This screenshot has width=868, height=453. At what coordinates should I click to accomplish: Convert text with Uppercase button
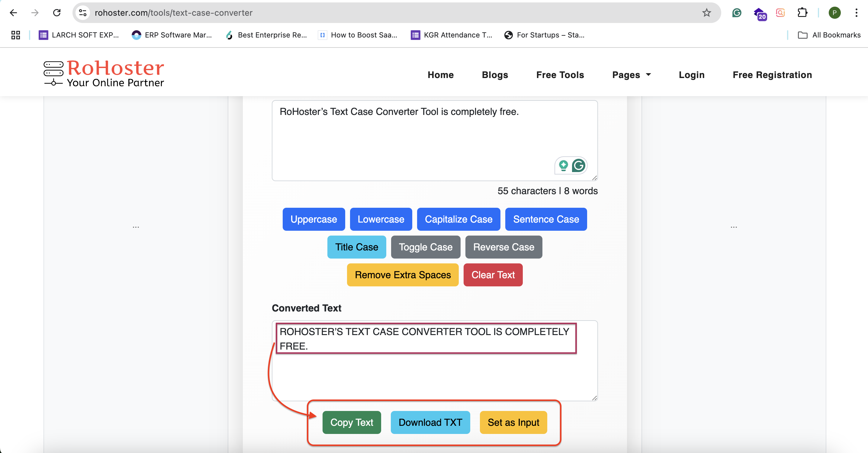[313, 219]
